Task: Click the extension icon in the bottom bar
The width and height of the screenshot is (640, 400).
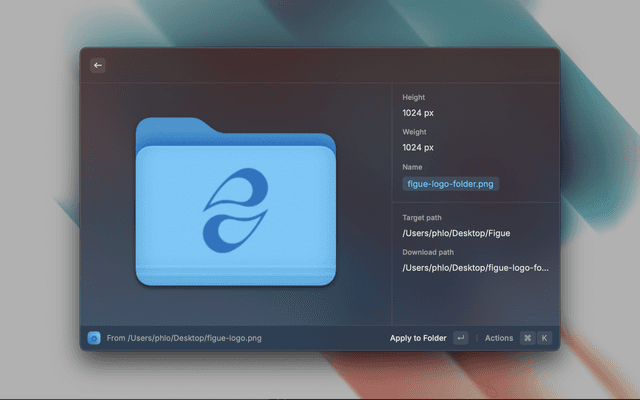Action: (x=94, y=338)
